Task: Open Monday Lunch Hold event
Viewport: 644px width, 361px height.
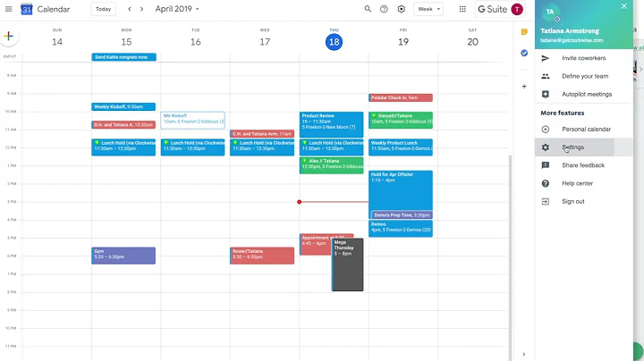Action: click(x=123, y=147)
